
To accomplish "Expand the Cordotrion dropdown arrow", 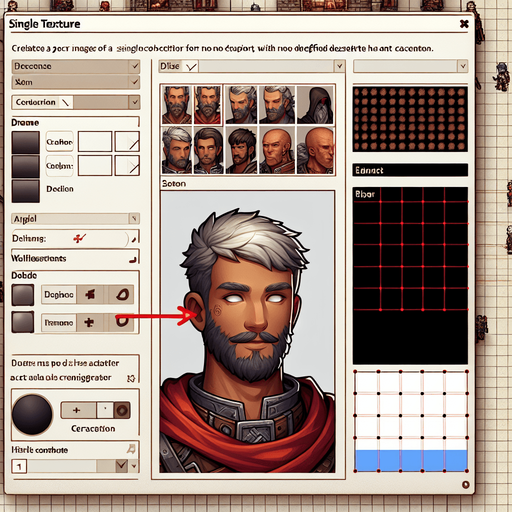I will (135, 102).
